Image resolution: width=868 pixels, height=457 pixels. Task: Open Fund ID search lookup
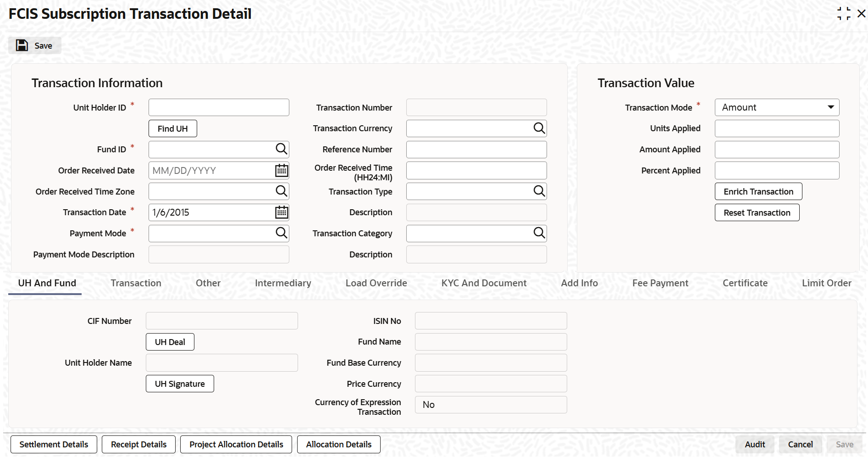(x=281, y=149)
